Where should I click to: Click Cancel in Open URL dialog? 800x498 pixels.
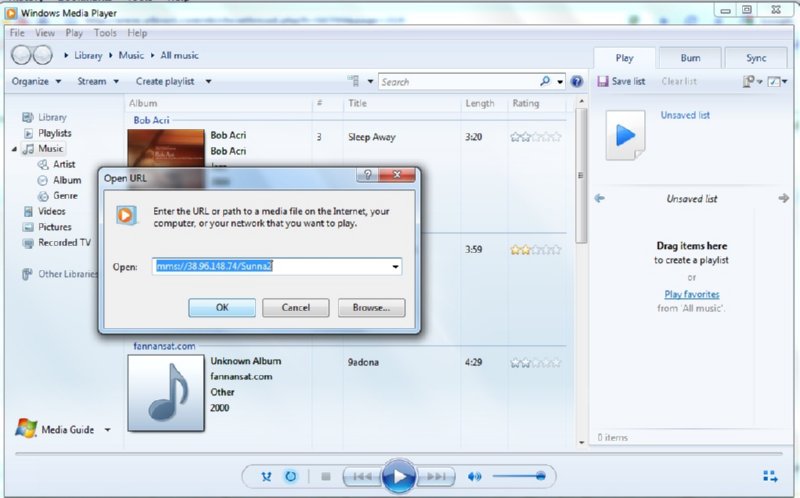tap(296, 308)
